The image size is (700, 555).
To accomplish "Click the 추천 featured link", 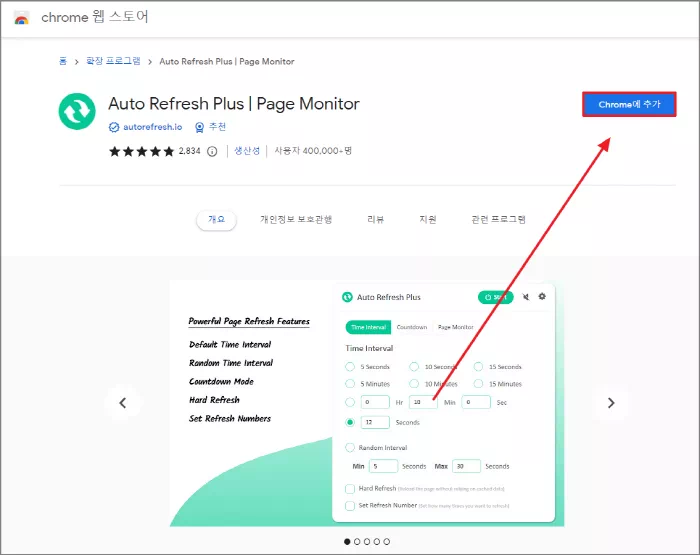I will click(217, 127).
